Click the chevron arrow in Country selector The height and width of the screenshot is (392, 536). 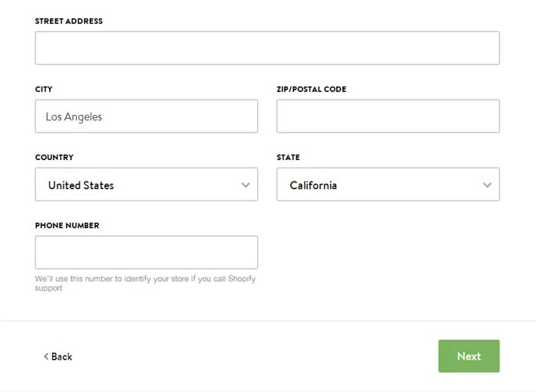click(246, 185)
